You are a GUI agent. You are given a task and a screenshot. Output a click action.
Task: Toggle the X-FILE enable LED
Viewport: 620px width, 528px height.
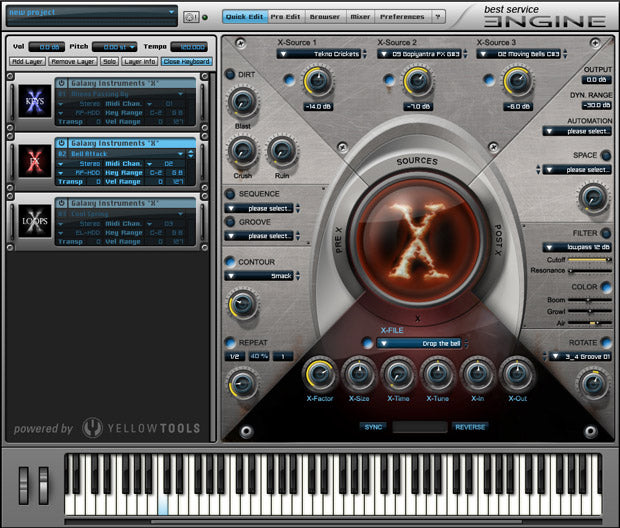367,343
